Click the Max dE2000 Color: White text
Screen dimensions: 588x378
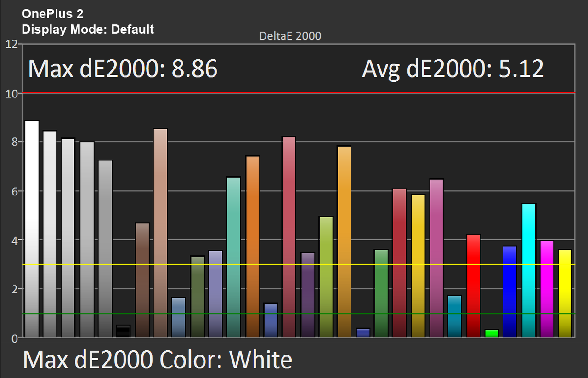[x=158, y=359]
